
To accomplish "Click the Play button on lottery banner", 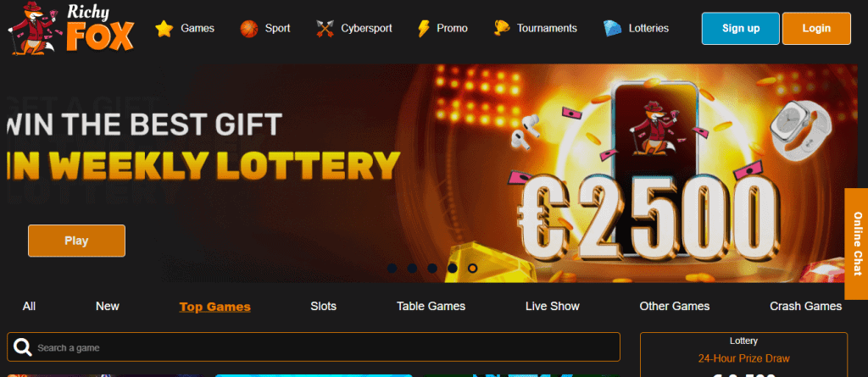I will click(x=76, y=241).
